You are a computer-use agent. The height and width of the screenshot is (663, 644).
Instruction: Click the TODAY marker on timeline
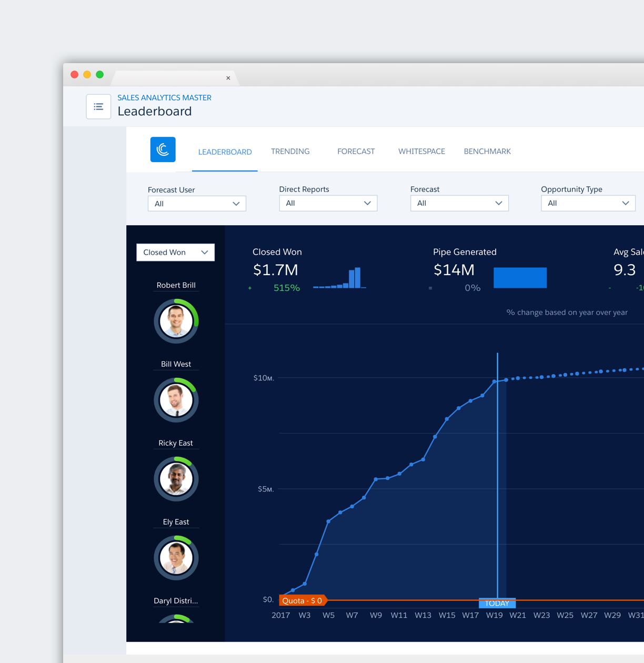point(497,603)
